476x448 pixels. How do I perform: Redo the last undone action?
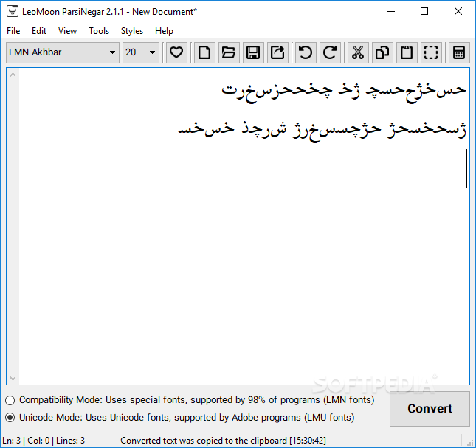pyautogui.click(x=330, y=52)
